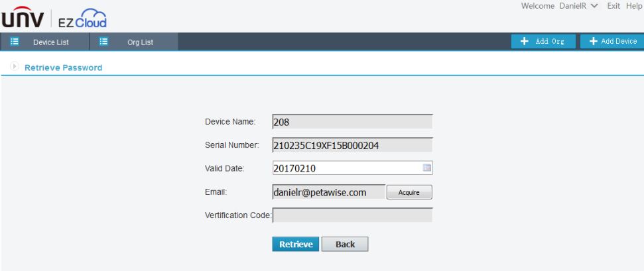The width and height of the screenshot is (644, 271).
Task: Click the Email address field
Action: click(x=328, y=192)
